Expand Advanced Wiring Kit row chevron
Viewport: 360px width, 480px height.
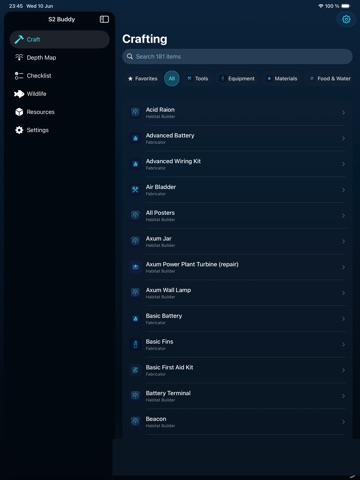tap(343, 164)
